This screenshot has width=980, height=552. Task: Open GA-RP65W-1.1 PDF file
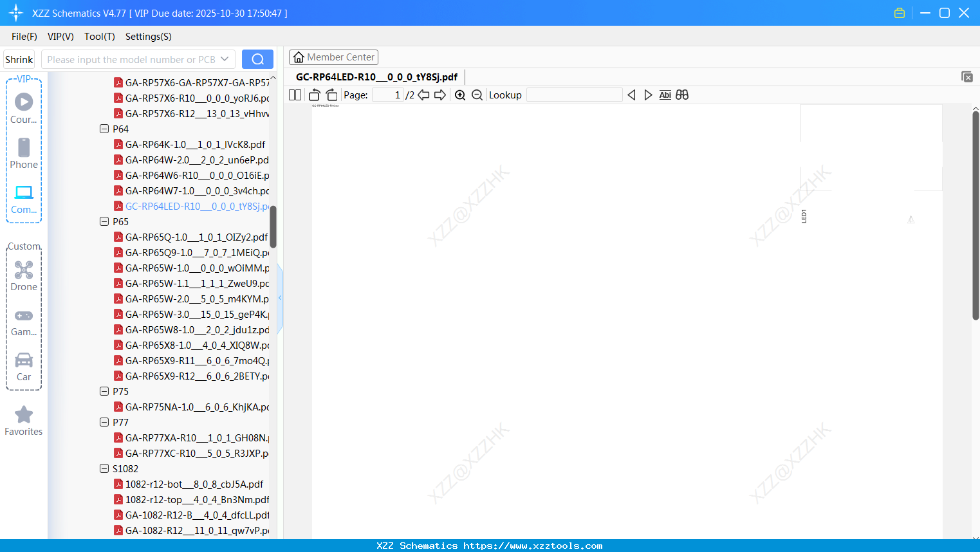[197, 283]
